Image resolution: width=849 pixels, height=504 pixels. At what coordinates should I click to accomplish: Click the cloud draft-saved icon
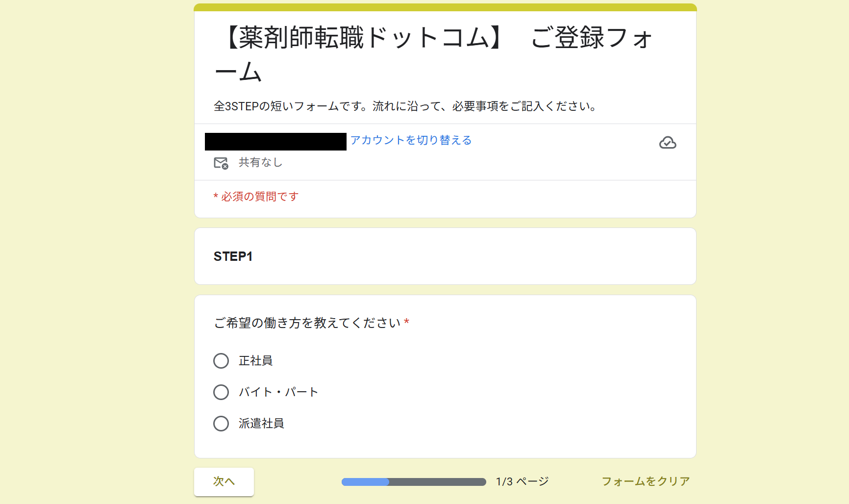click(669, 143)
